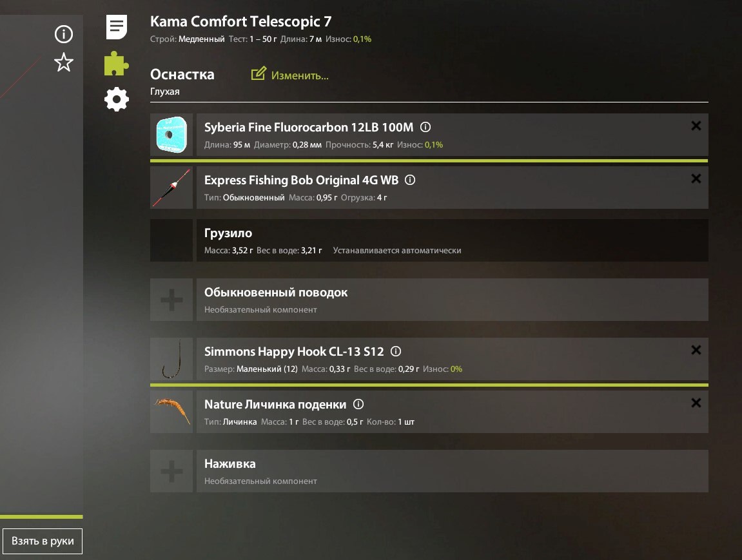Screen dimensions: 742x560
Task: Click the Изменить... link
Action: [x=300, y=75]
